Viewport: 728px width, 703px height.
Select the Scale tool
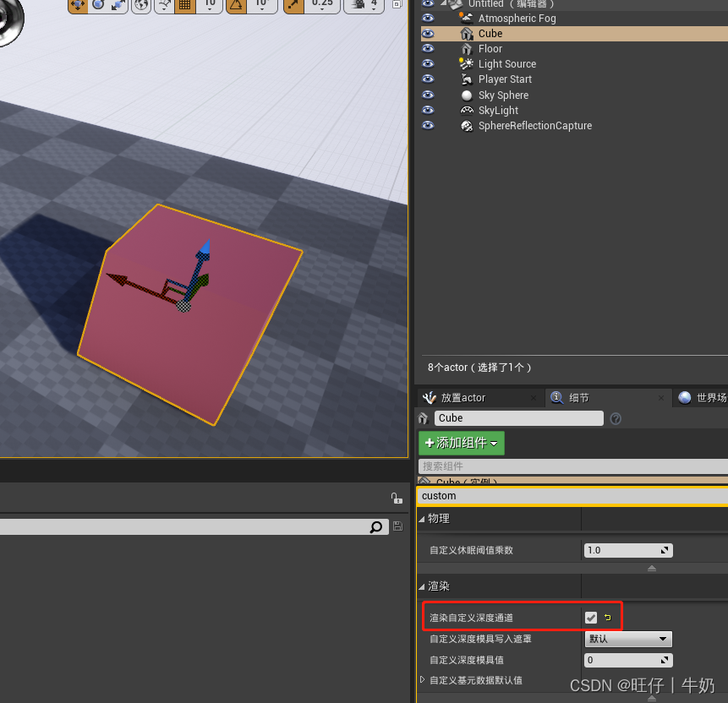(120, 6)
